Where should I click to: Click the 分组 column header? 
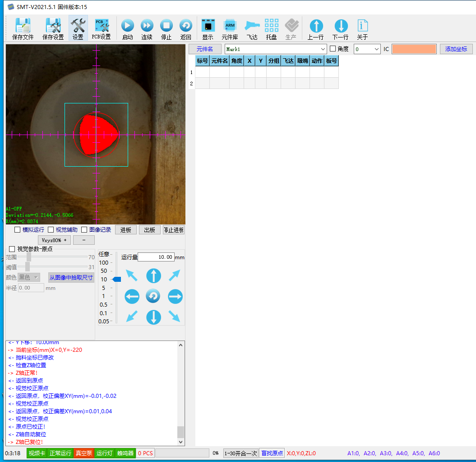pyautogui.click(x=273, y=61)
